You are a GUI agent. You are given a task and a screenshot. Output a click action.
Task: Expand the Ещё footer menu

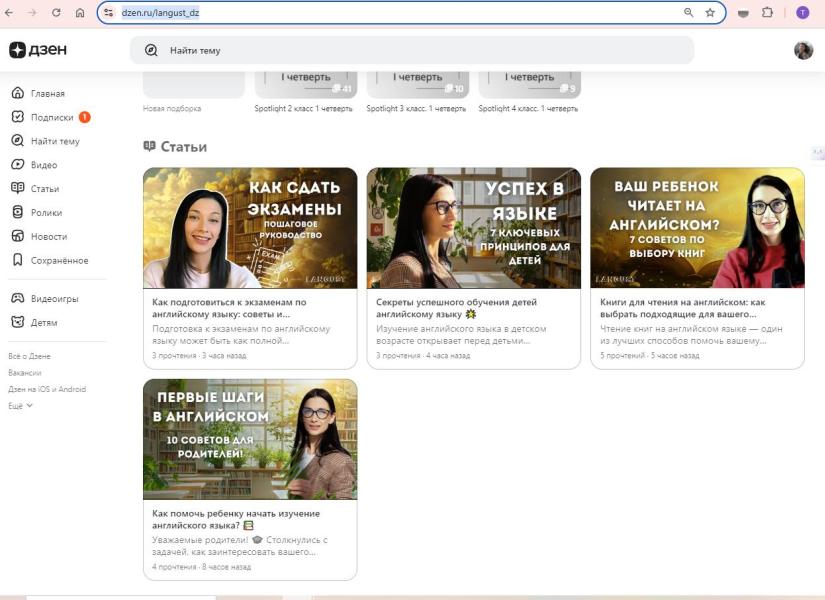(x=21, y=406)
